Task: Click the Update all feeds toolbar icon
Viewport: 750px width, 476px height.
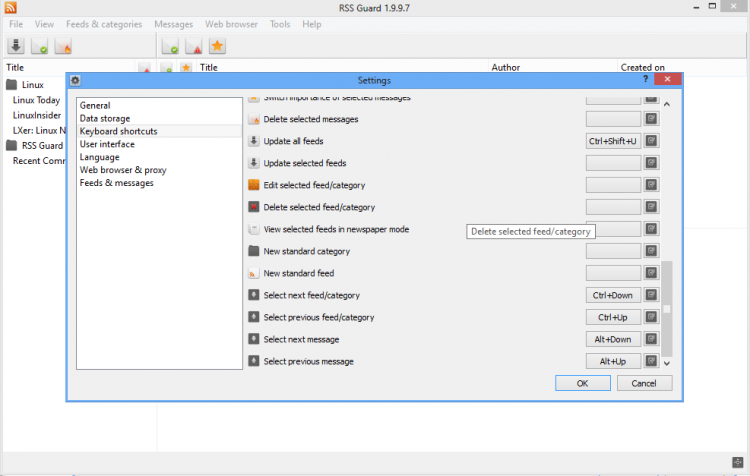Action: 16,46
